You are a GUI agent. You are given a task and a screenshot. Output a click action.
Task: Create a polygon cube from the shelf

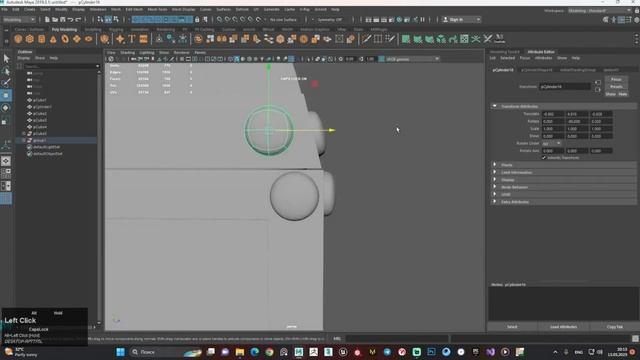pos(30,39)
